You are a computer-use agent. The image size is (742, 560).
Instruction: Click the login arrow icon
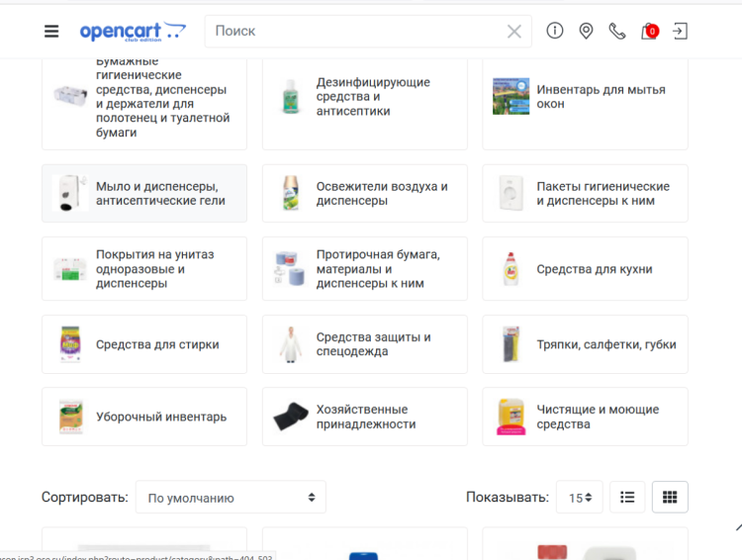coord(680,32)
